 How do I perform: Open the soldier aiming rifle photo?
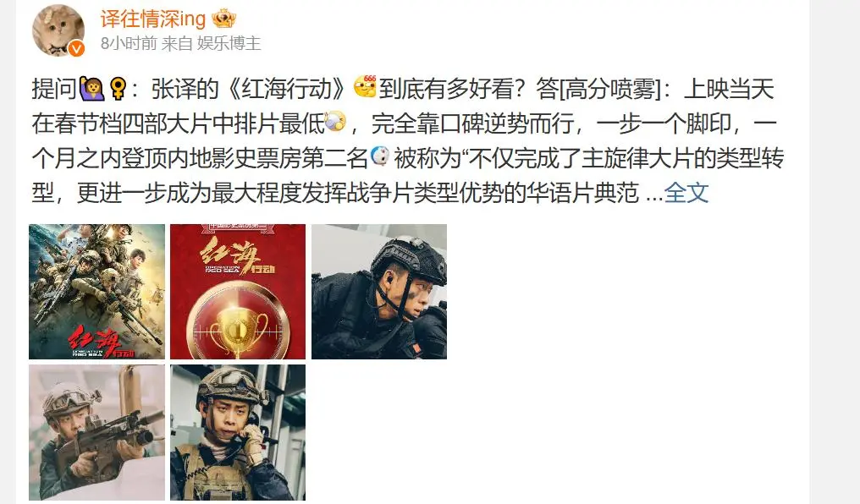[96, 432]
